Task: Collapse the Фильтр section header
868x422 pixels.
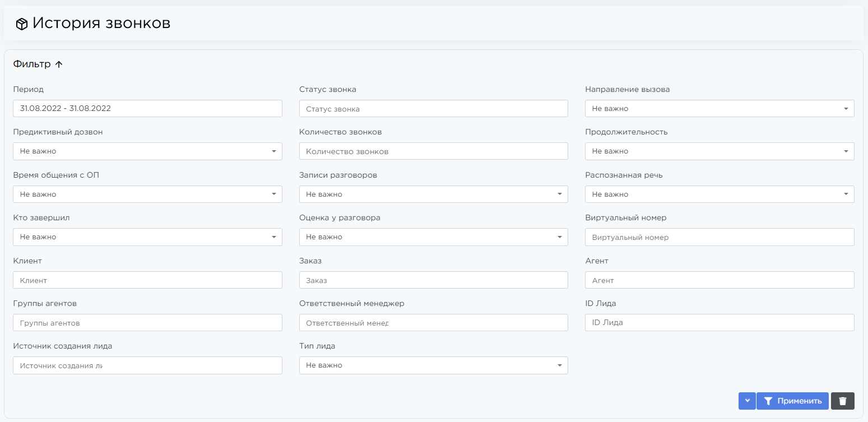Action: click(x=38, y=64)
